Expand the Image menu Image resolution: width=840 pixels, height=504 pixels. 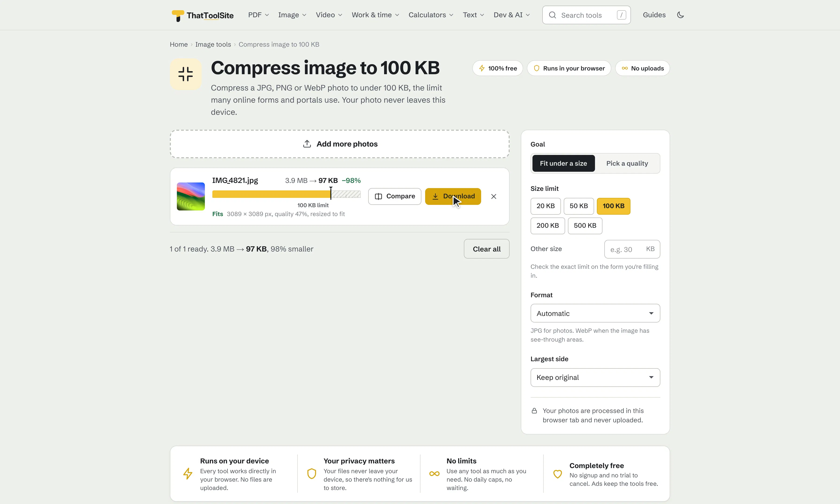click(292, 15)
